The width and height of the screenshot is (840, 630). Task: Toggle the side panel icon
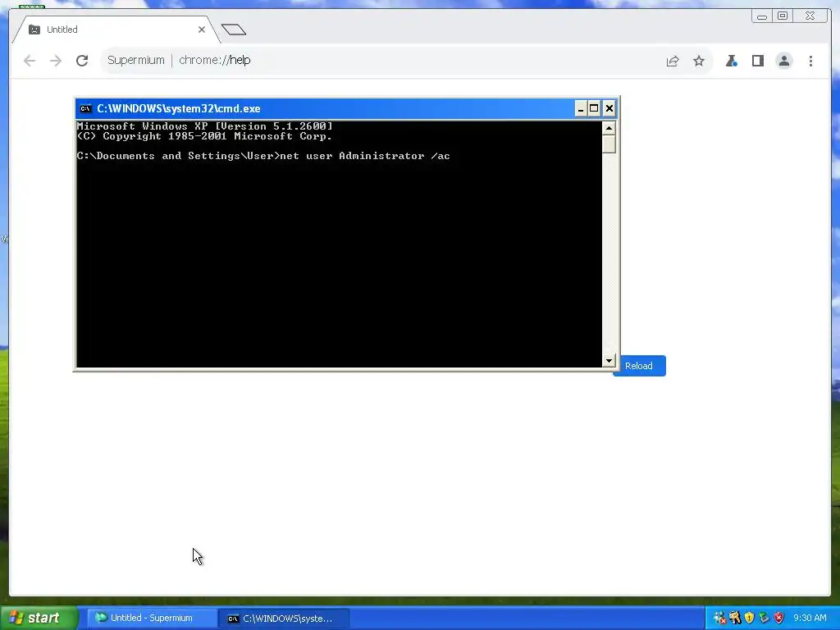pos(757,61)
